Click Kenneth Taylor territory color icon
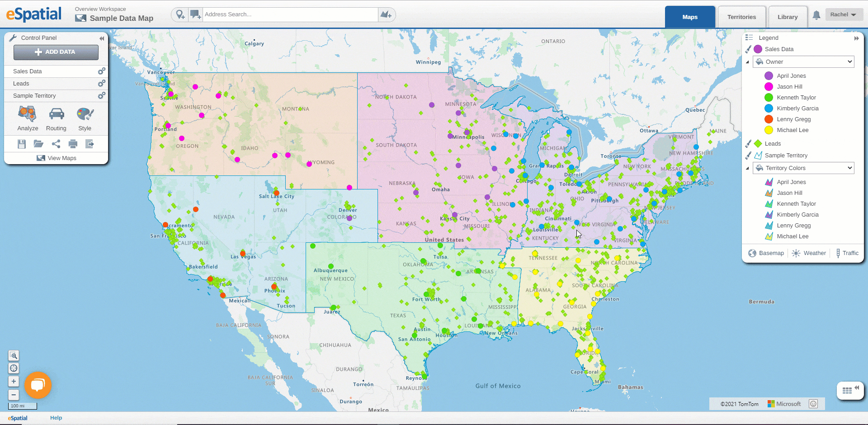The width and height of the screenshot is (868, 425). click(769, 204)
